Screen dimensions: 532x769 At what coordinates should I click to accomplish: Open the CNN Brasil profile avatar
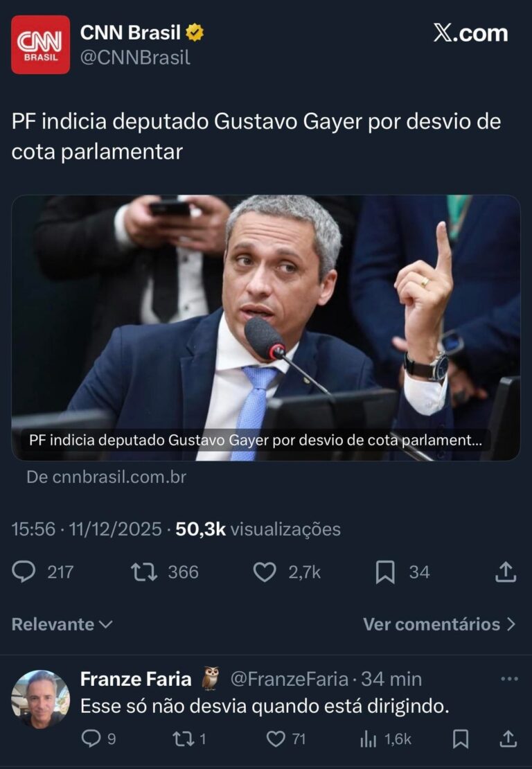coord(41,44)
